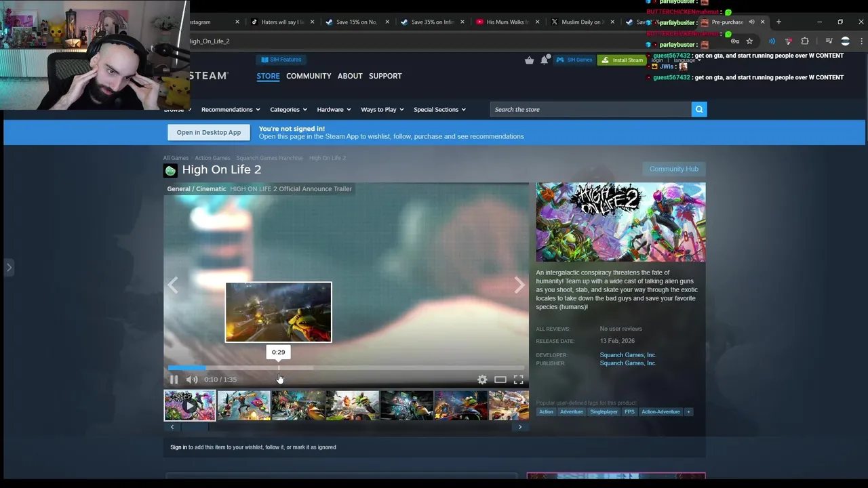This screenshot has height=488, width=868.
Task: Click the blue search magnifier button
Action: point(699,109)
